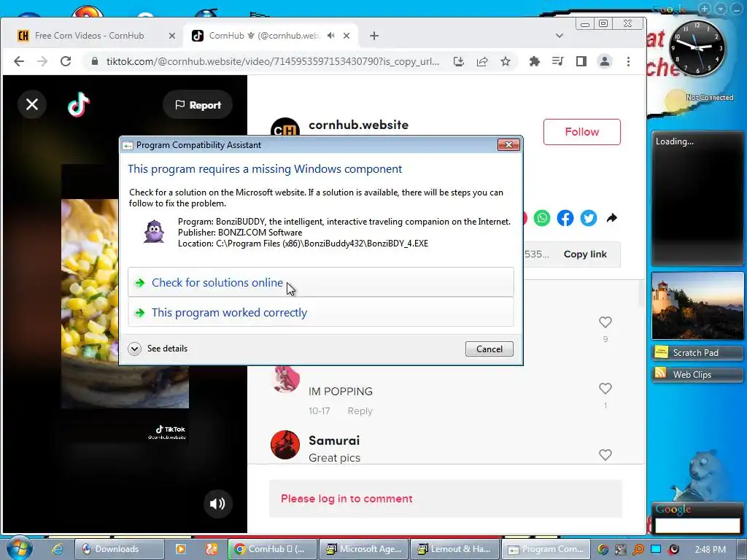This screenshot has height=560, width=747.
Task: Click the URL address bar
Action: 273,61
